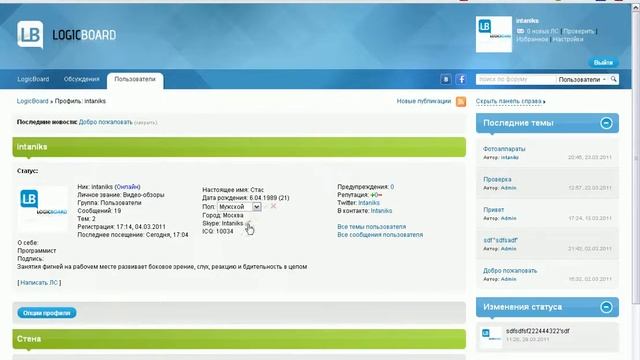The image size is (640, 360).
Task: Open the VKontakte social icon
Action: click(x=446, y=79)
